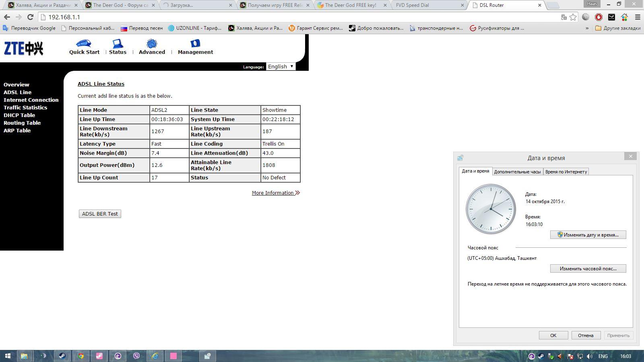Open the AdBlock stop-hand extension

pos(599,17)
